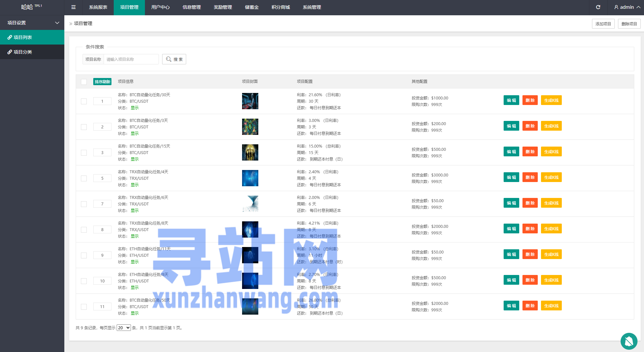Switch to 用户中心 top menu

[160, 7]
